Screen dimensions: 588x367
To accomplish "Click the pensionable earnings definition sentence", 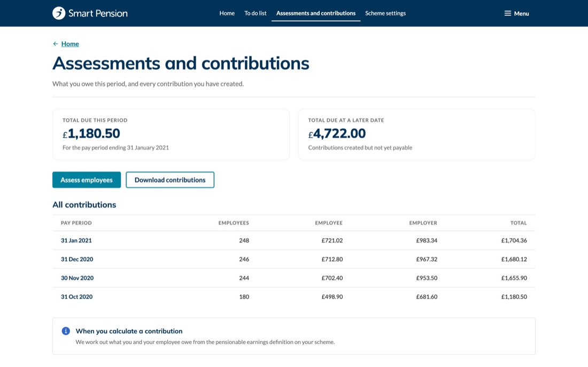I will point(205,342).
